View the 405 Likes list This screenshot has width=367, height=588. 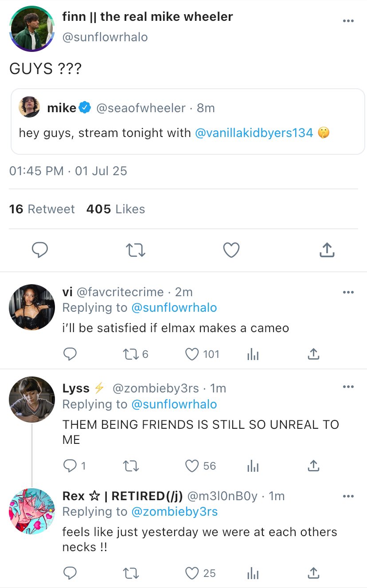tap(116, 209)
